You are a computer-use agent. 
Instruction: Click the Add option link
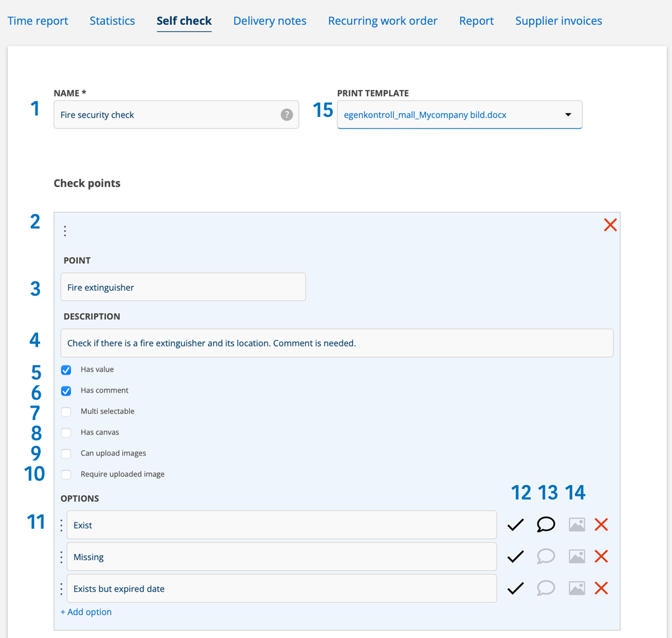(x=86, y=612)
